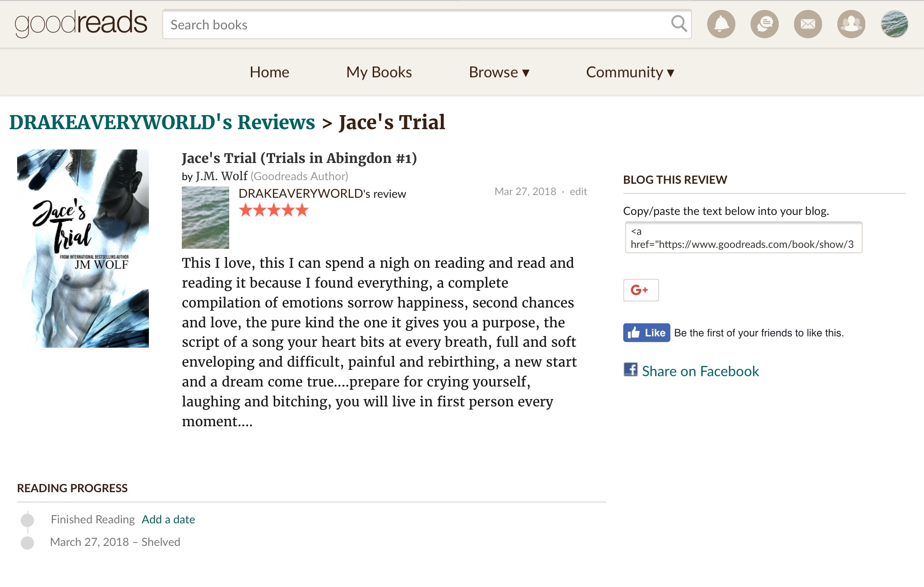Open the My Books menu item
This screenshot has width=924, height=587.
(x=379, y=72)
